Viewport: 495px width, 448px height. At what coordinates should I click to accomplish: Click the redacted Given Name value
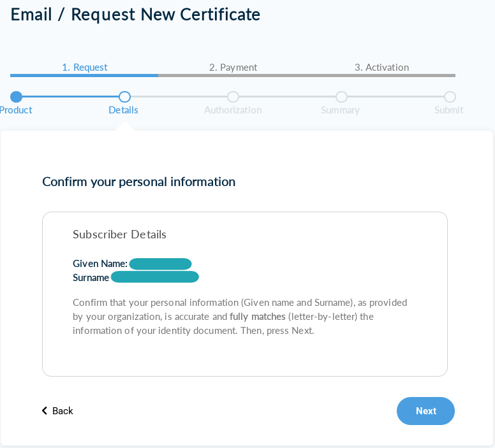[160, 264]
